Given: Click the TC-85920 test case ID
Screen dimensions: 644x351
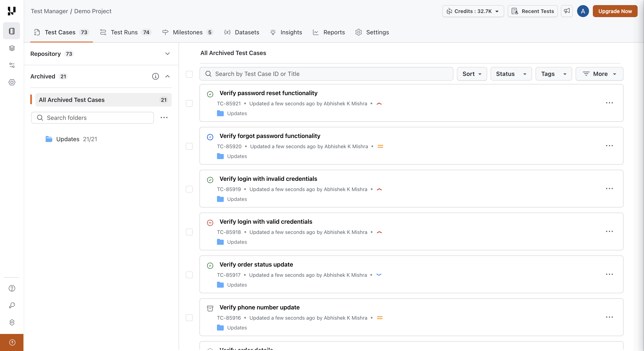Looking at the screenshot, I should coord(229,146).
